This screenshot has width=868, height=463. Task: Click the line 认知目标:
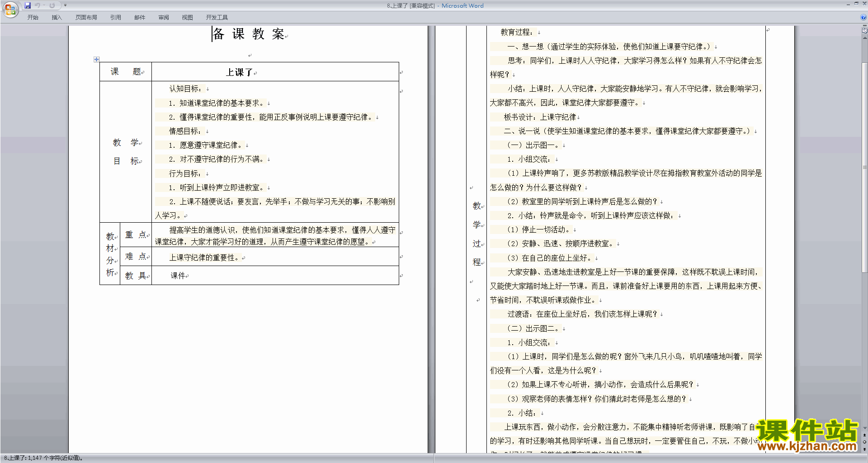tap(185, 89)
